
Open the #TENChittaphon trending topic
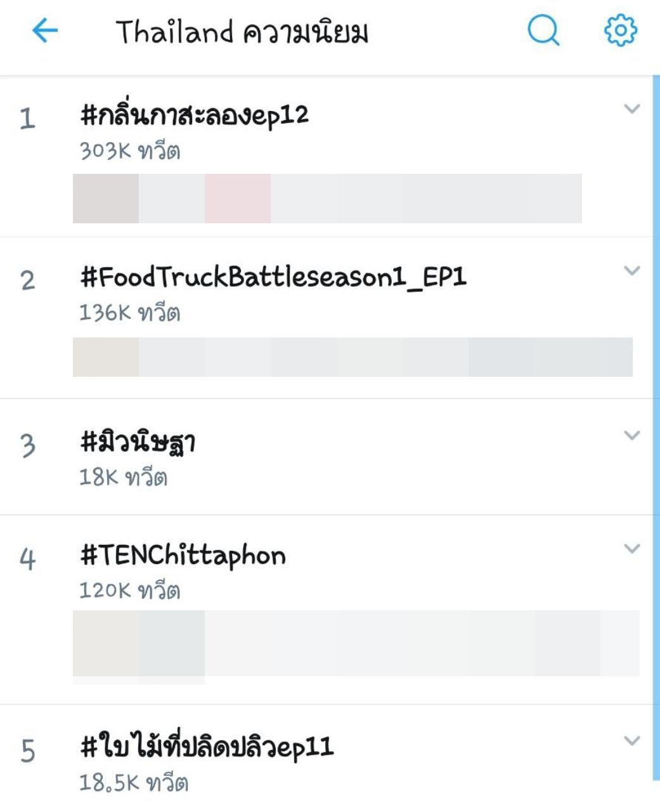[x=183, y=556]
